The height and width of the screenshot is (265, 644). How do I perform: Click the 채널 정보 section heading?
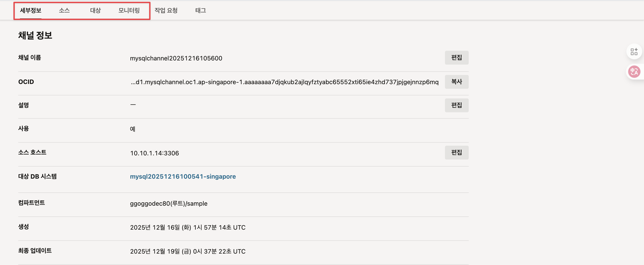(x=35, y=35)
